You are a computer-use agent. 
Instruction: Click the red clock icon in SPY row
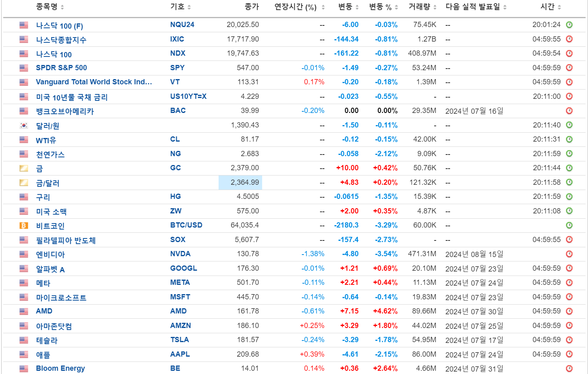pos(569,68)
